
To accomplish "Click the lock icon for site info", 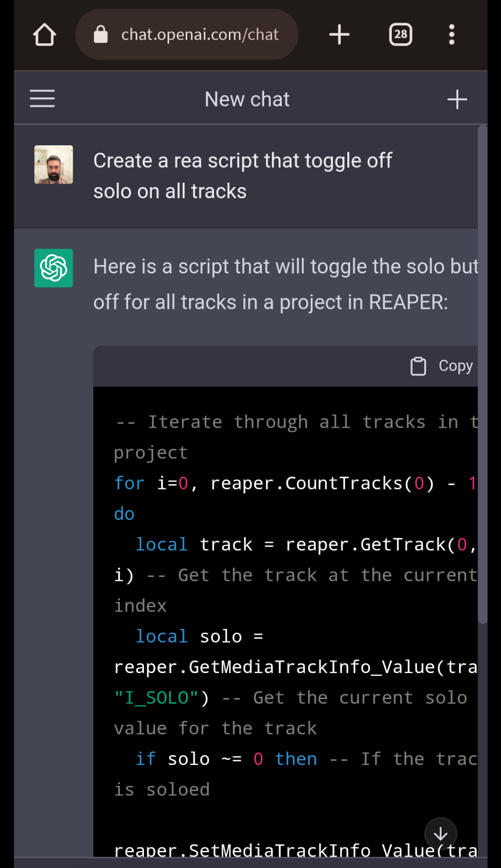I will 101,35.
